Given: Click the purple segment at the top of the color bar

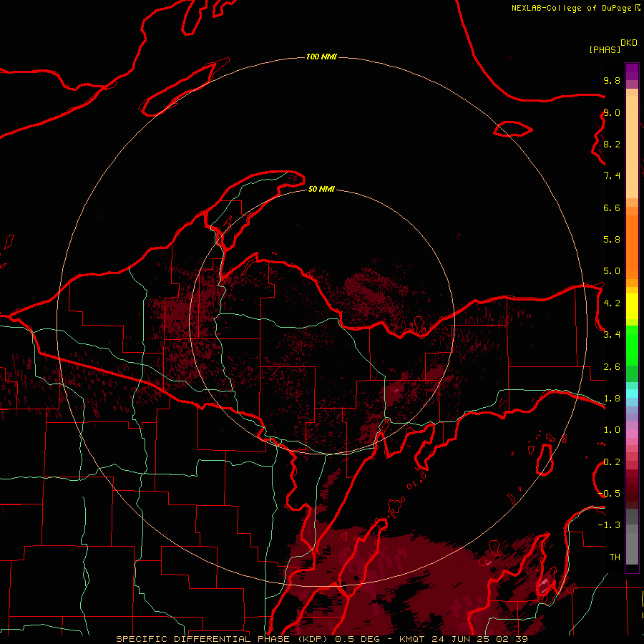Looking at the screenshot, I should pyautogui.click(x=632, y=72).
